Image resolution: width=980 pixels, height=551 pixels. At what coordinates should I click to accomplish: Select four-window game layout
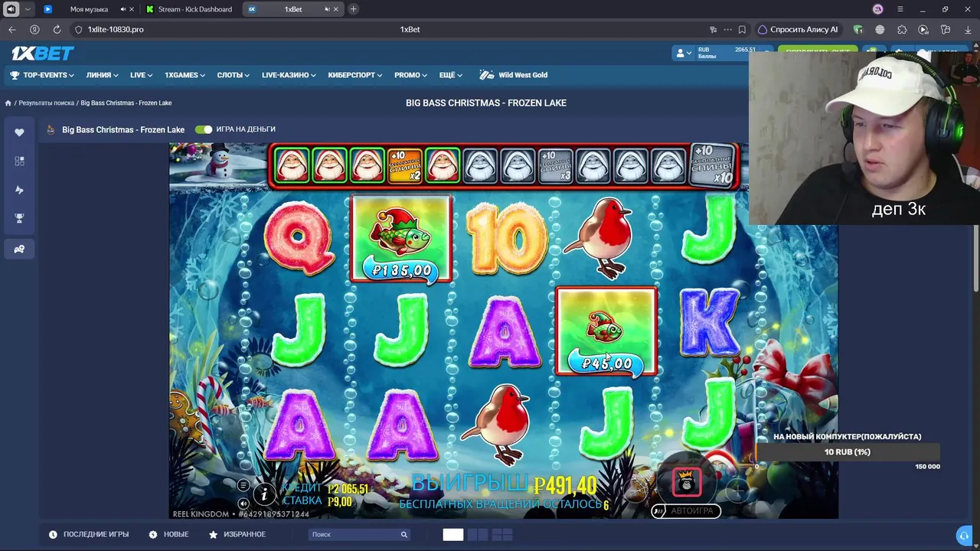501,535
